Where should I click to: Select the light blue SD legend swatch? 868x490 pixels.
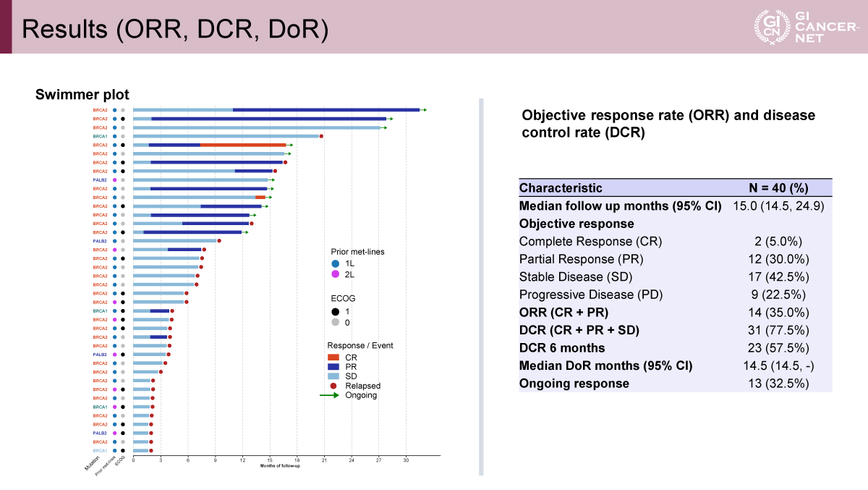[x=333, y=376]
